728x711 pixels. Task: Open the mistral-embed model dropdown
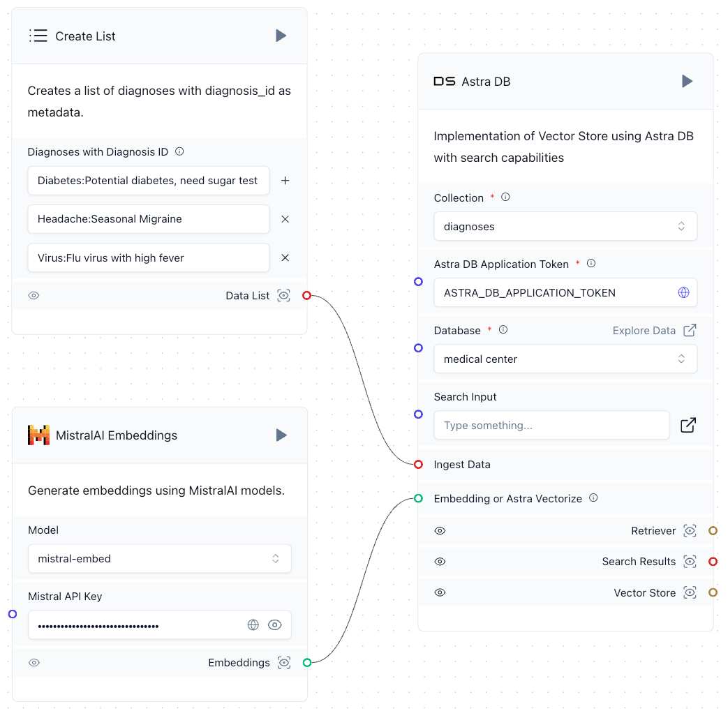point(159,558)
